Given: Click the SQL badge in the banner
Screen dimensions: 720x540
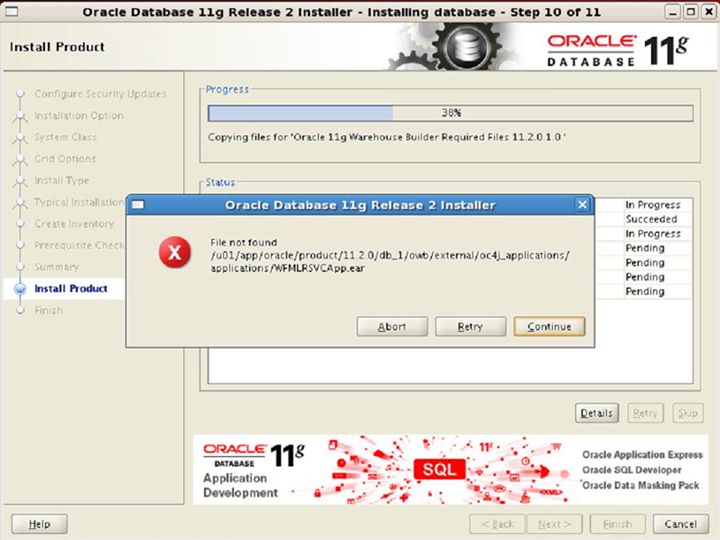Looking at the screenshot, I should point(439,469).
